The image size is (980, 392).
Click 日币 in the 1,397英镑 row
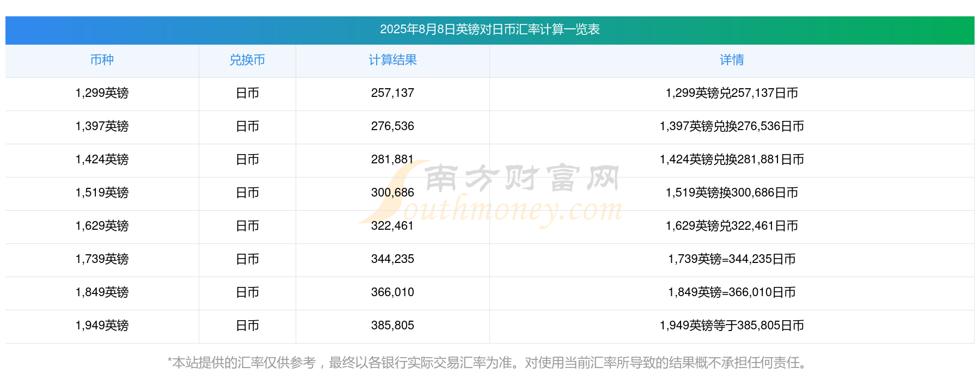click(x=247, y=126)
